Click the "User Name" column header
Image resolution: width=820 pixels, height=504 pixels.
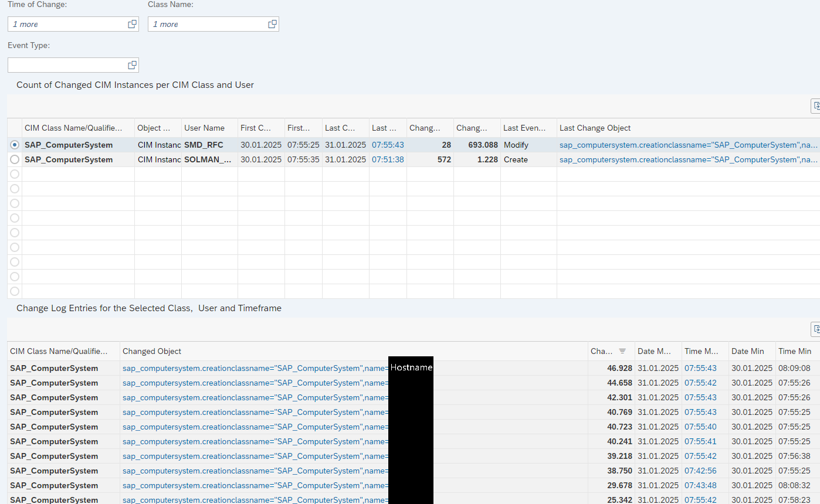click(209, 128)
